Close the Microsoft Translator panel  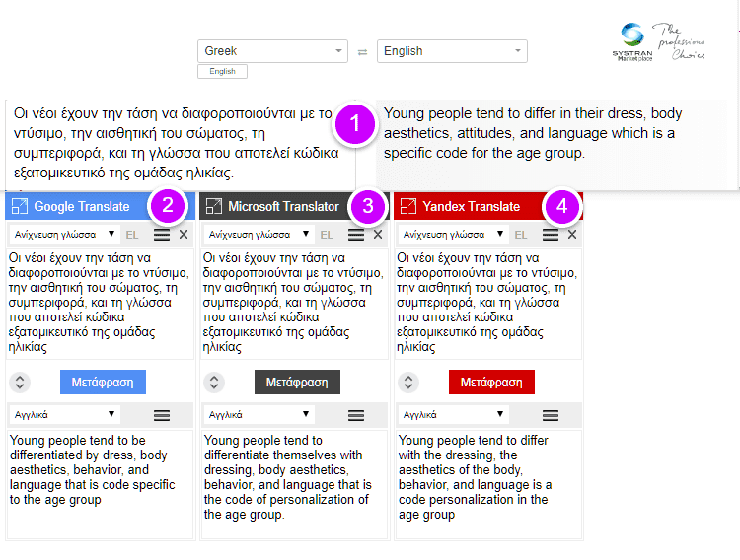pos(378,234)
